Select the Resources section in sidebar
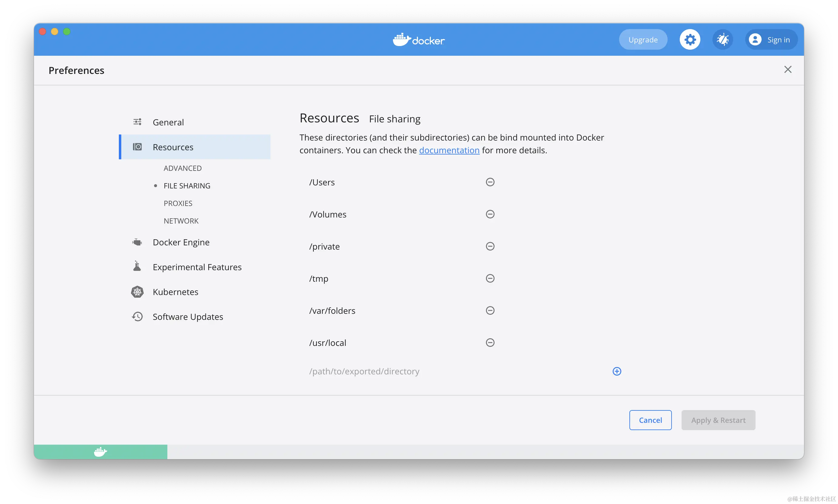 point(173,147)
